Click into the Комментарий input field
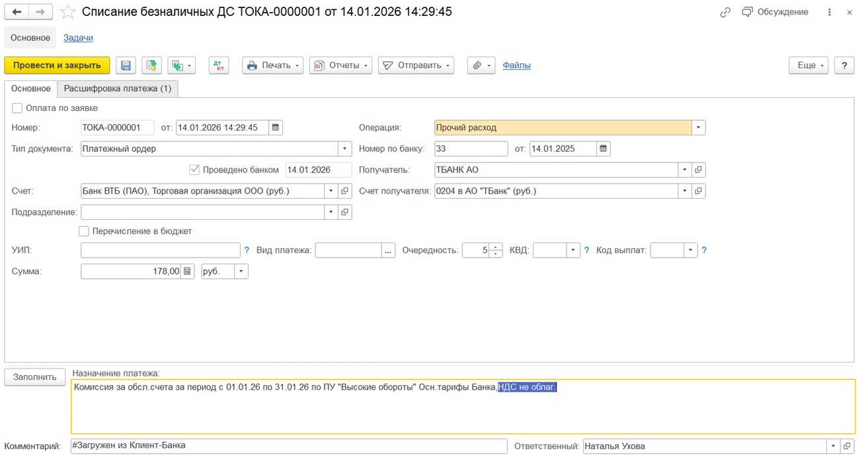Image resolution: width=868 pixels, height=465 pixels. click(x=288, y=446)
